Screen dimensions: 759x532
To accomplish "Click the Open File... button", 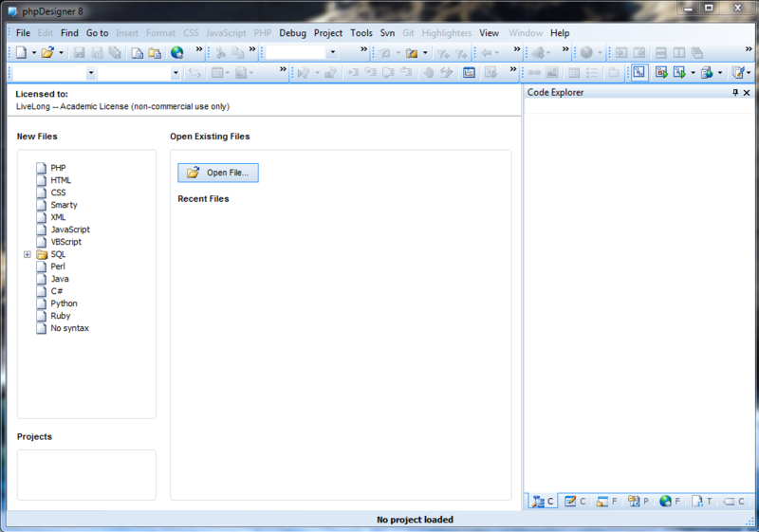I will [x=218, y=173].
